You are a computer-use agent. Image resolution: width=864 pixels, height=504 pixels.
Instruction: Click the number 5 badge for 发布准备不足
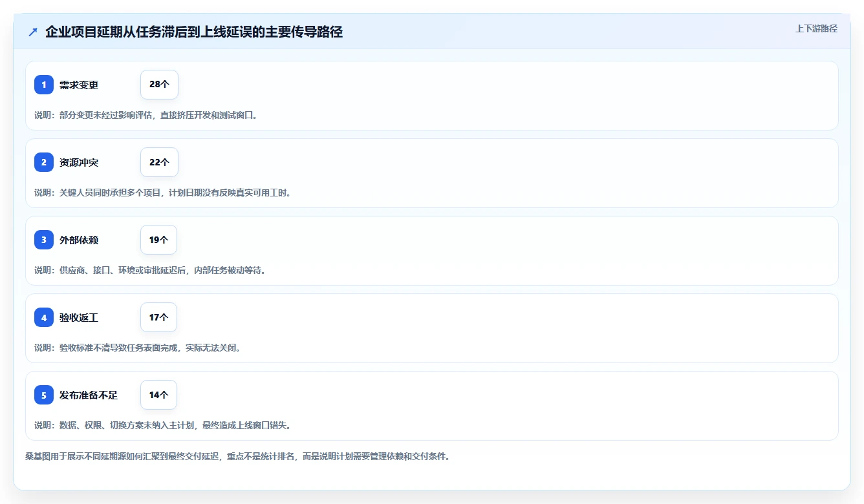(44, 395)
